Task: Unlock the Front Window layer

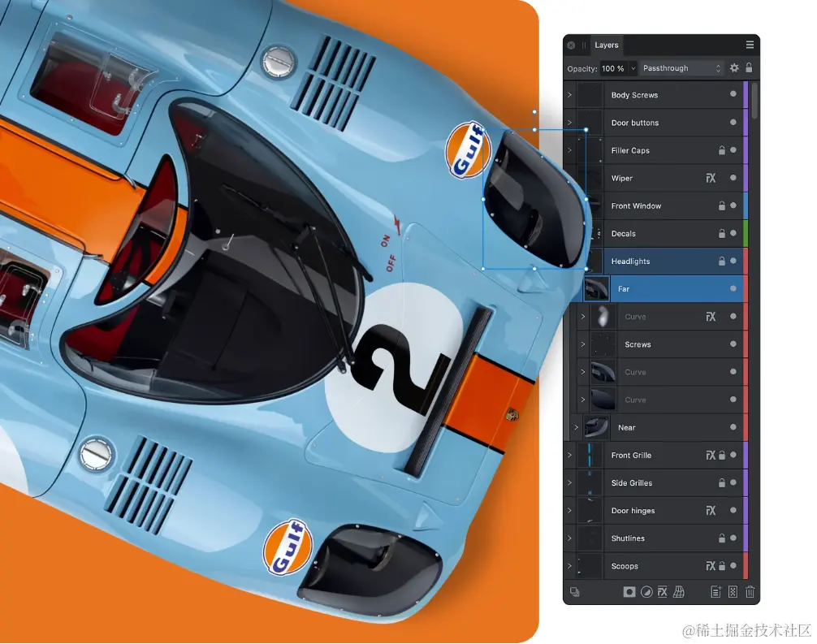Action: [722, 205]
